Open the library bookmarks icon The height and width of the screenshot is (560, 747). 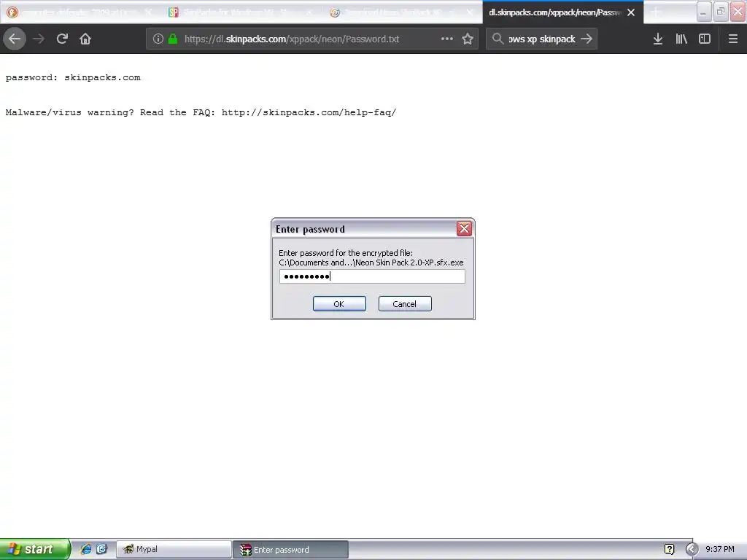point(681,39)
